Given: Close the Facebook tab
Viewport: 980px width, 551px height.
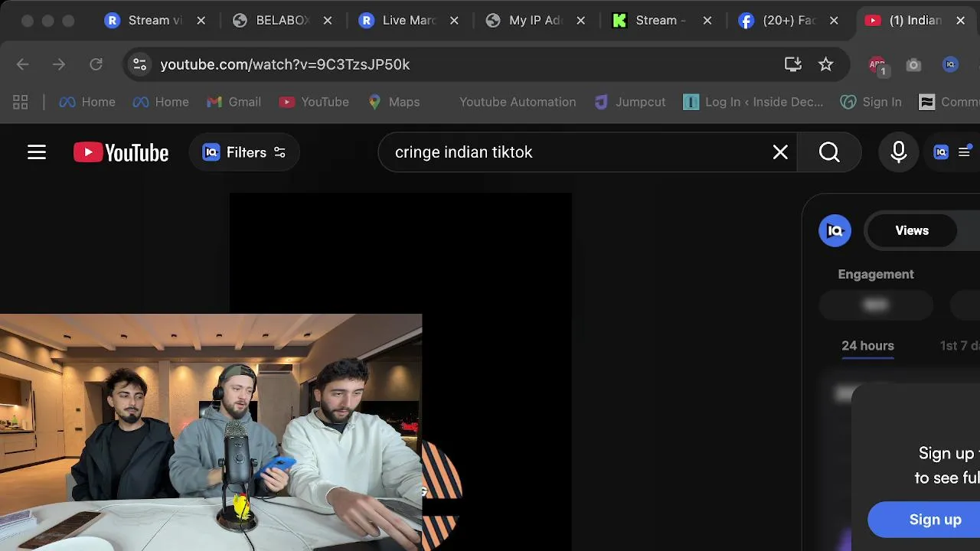Looking at the screenshot, I should [834, 21].
